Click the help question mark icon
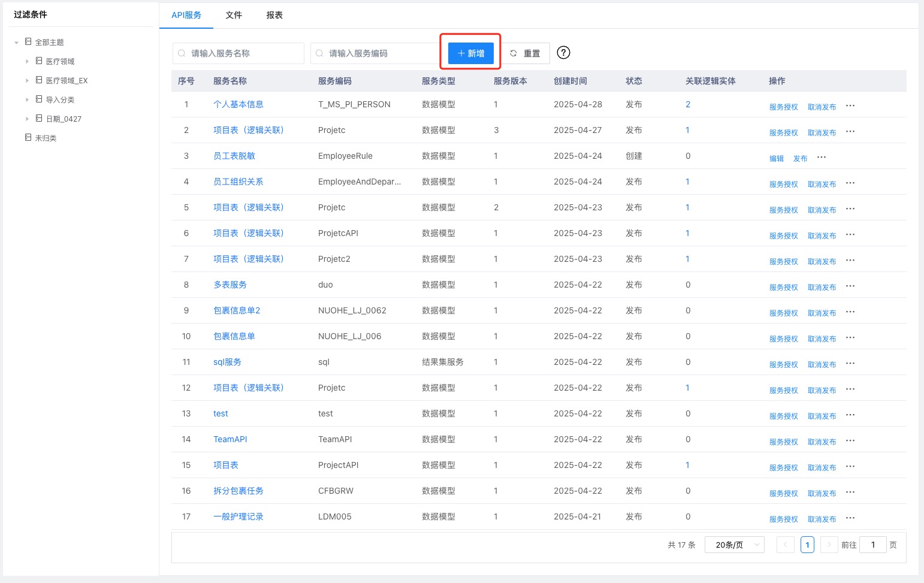The height and width of the screenshot is (583, 924). [563, 53]
